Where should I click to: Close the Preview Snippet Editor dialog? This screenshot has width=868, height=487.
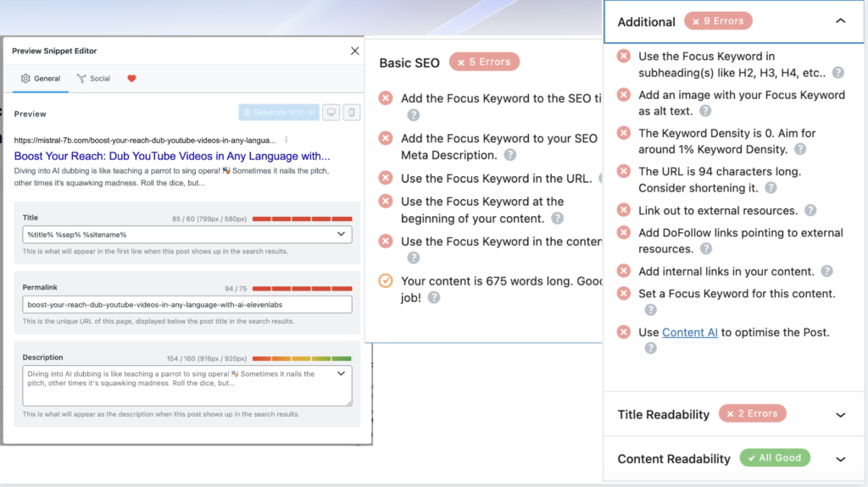354,51
